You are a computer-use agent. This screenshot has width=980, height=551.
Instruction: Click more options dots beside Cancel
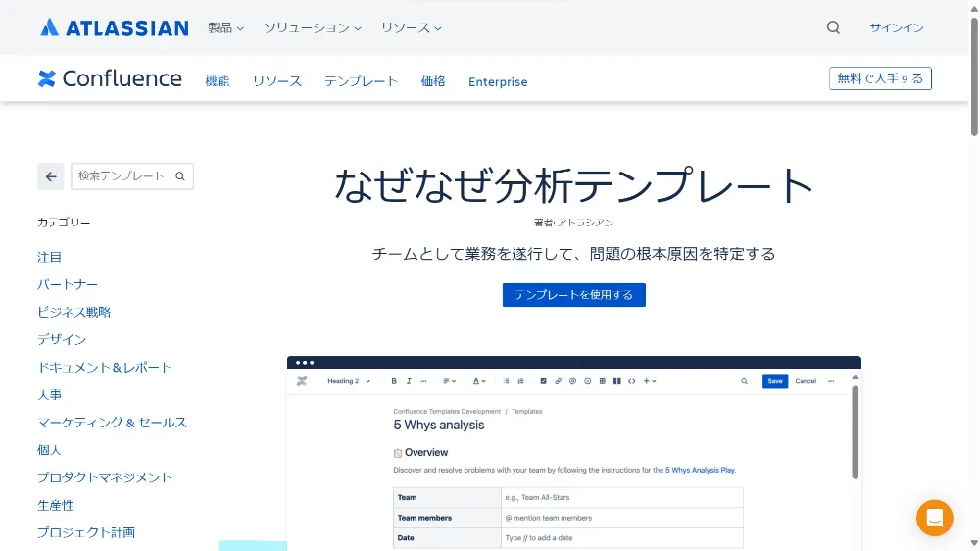(x=831, y=381)
